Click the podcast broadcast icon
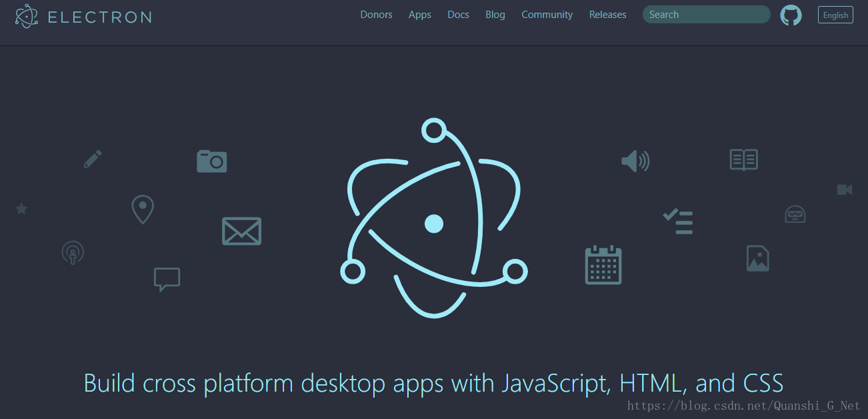Viewport: 868px width, 419px height. [73, 252]
